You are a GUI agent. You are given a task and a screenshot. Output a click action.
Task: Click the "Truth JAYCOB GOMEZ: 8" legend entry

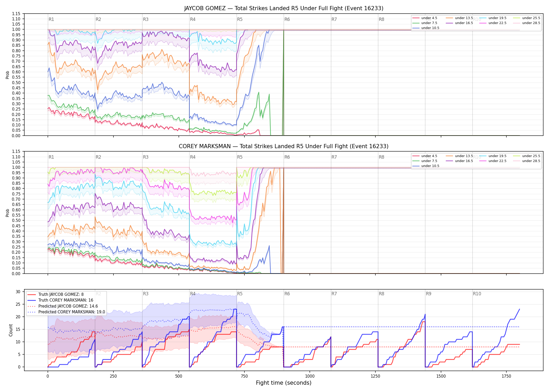[56, 294]
